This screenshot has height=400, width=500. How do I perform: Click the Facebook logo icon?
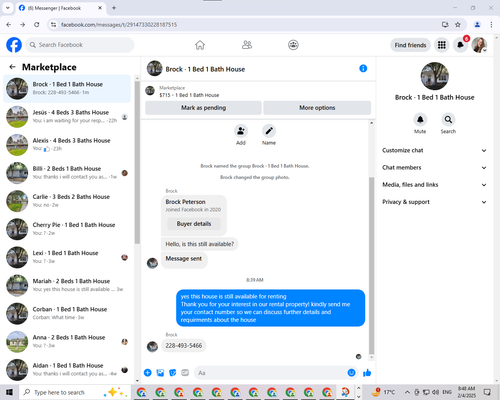coord(14,45)
